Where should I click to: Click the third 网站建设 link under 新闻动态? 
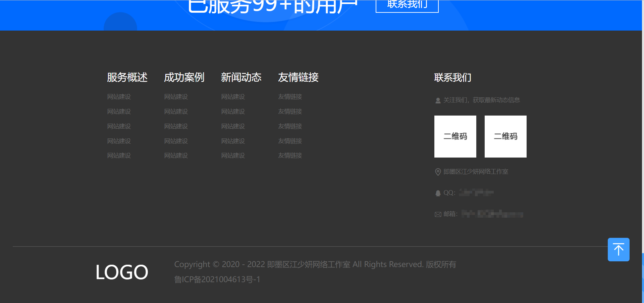(x=233, y=126)
